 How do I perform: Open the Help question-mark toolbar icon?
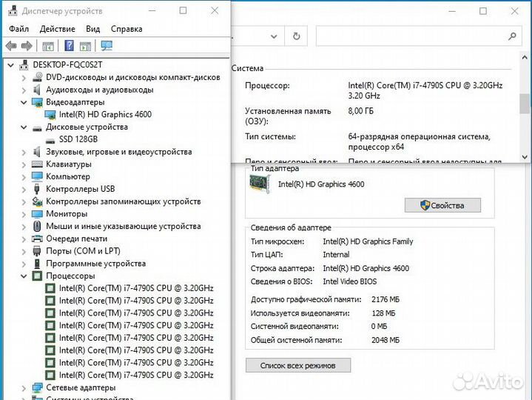click(70, 45)
